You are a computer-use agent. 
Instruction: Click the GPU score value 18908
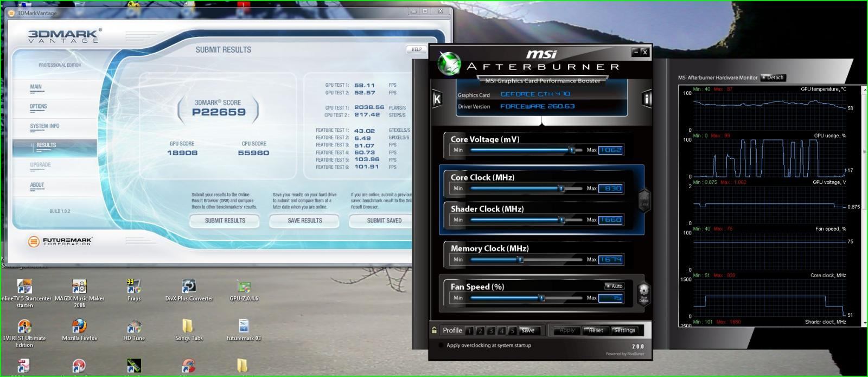coord(182,153)
